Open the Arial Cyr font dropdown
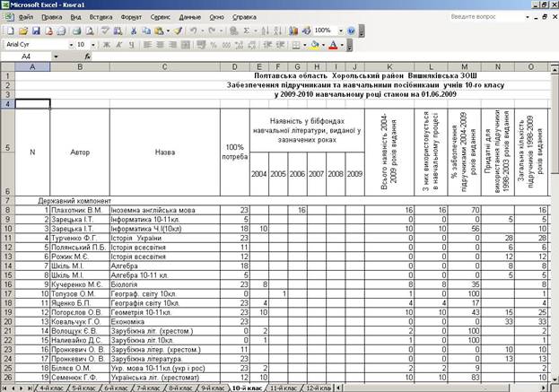559x392 pixels. pyautogui.click(x=71, y=45)
